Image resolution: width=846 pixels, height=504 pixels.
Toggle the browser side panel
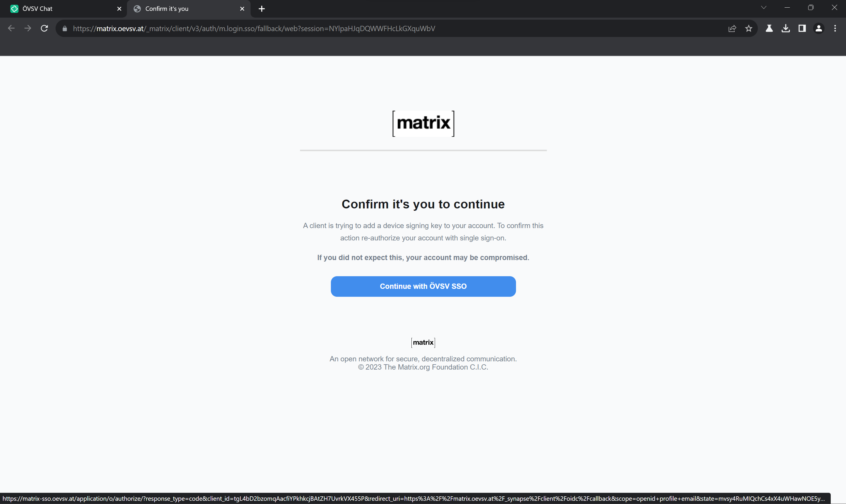(802, 28)
